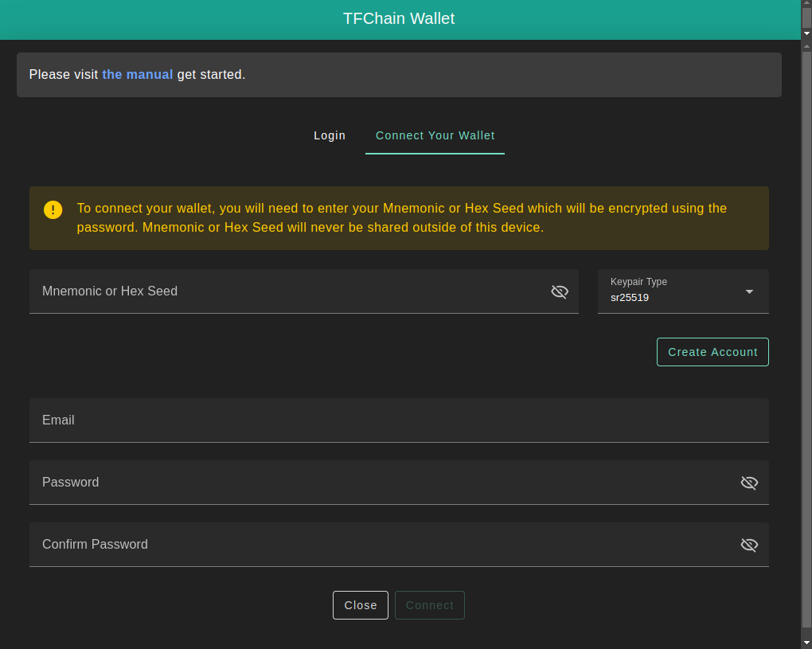The height and width of the screenshot is (649, 812).
Task: Click the Close button
Action: coord(361,605)
